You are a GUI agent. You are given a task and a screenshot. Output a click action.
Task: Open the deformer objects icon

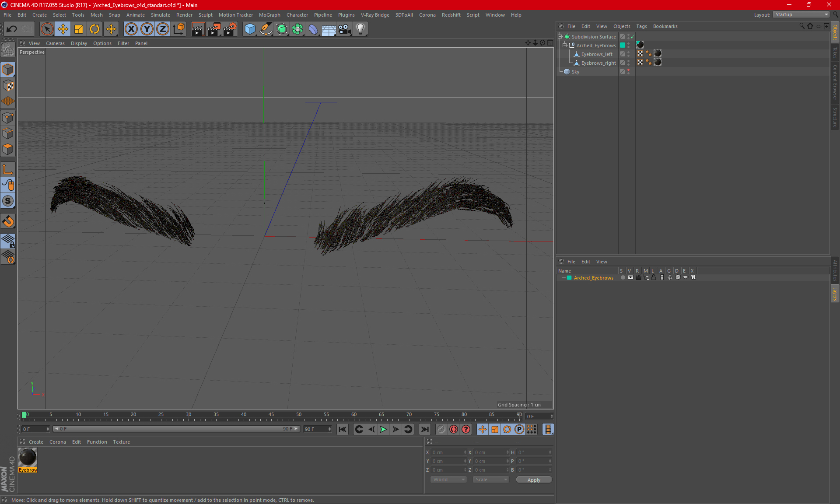coord(313,29)
